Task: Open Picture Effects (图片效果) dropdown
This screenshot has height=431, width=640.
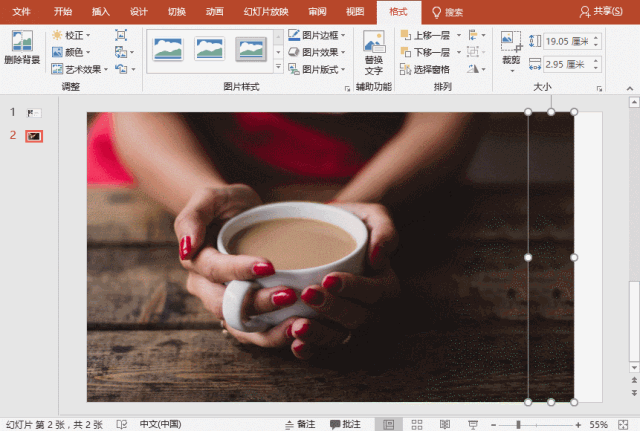Action: point(317,52)
